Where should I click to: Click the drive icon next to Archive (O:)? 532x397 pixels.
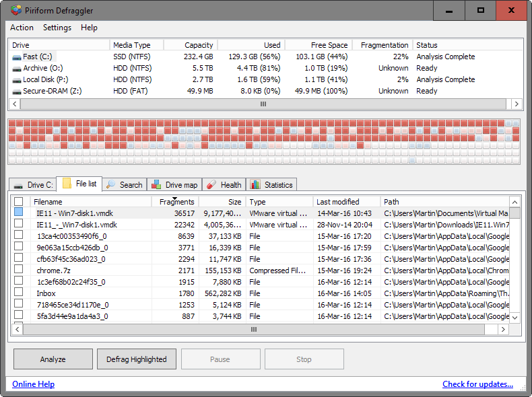(17, 69)
